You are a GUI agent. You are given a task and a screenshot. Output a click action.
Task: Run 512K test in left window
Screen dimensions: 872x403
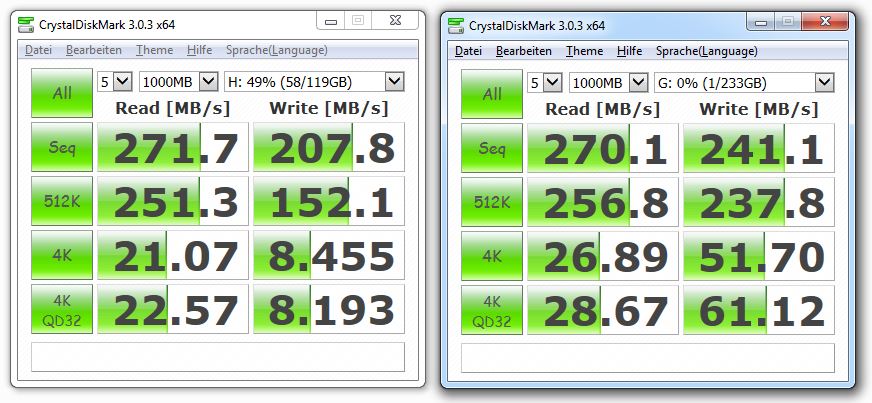point(62,201)
